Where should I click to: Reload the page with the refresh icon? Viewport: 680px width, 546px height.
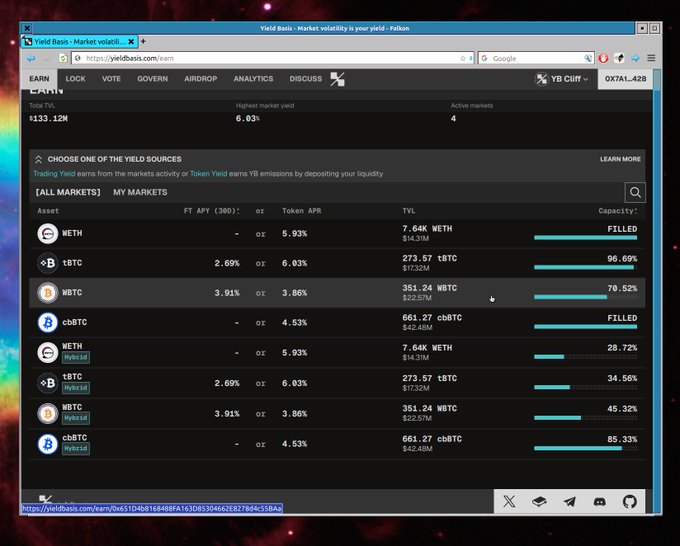[63, 58]
